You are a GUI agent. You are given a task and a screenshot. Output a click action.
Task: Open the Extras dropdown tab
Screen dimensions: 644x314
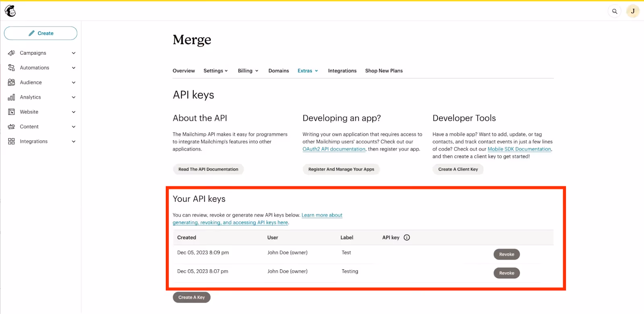(x=308, y=71)
